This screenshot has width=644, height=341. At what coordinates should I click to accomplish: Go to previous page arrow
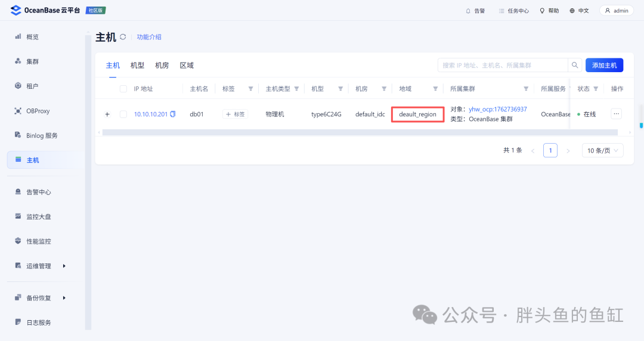pyautogui.click(x=532, y=151)
